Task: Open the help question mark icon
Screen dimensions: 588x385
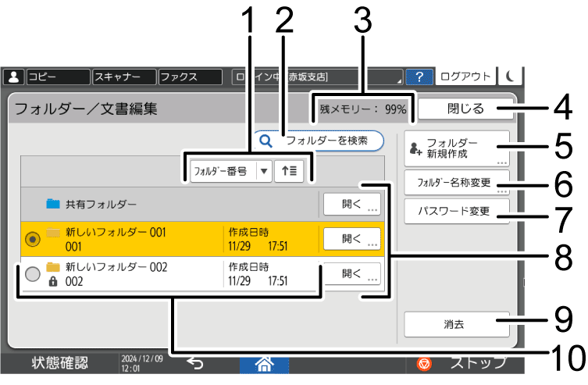Action: [x=419, y=77]
